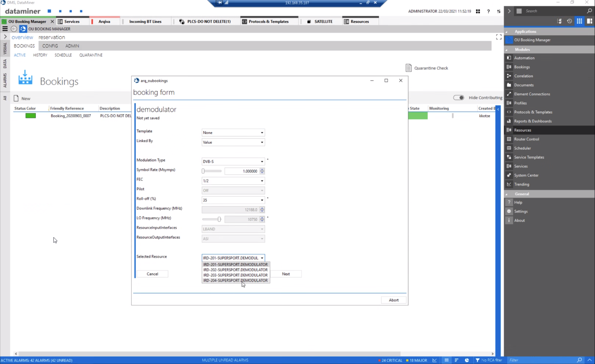Open the Profiles module
Image resolution: width=595 pixels, height=364 pixels.
520,103
